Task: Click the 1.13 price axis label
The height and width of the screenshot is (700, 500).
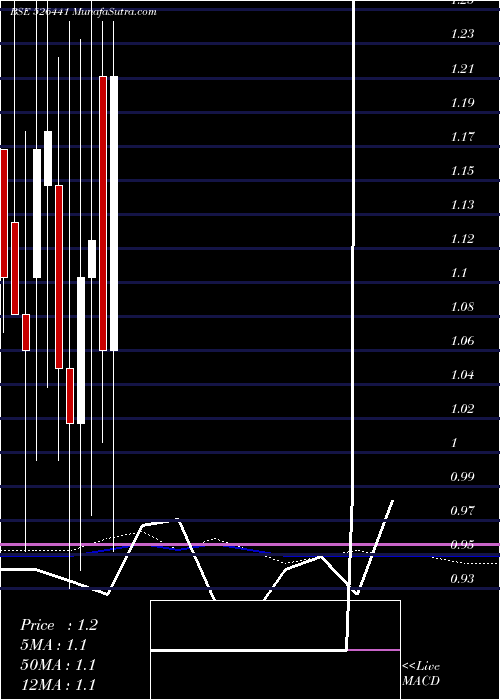Action: [x=462, y=204]
